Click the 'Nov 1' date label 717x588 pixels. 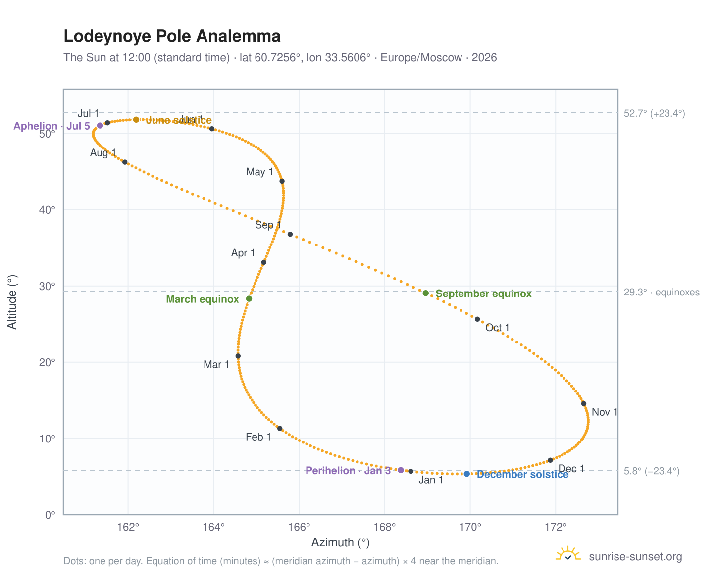(605, 412)
